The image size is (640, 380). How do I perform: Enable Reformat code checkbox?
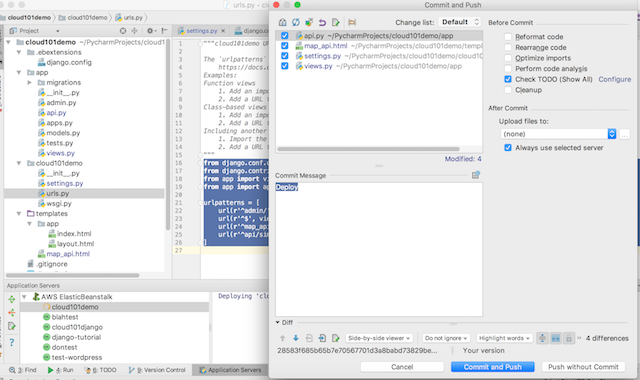click(x=508, y=37)
